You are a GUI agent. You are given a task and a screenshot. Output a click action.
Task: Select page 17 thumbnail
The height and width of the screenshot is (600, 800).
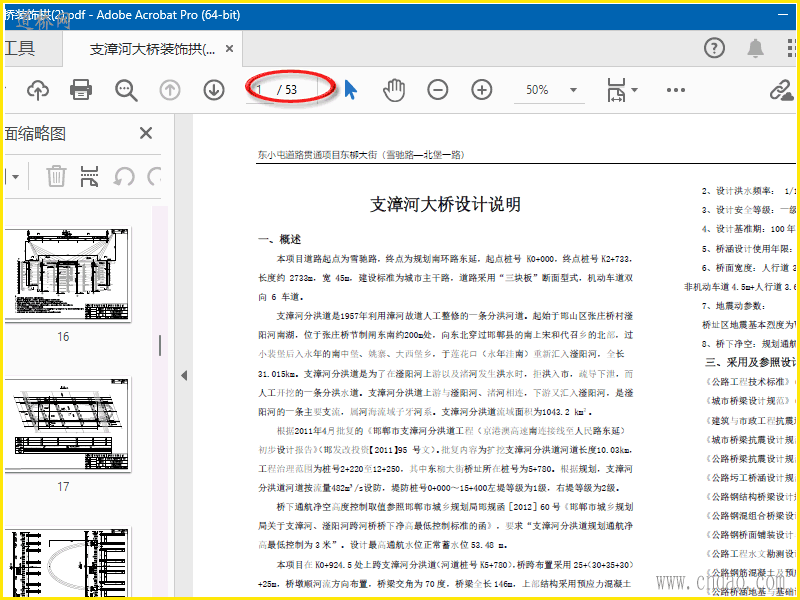67,424
